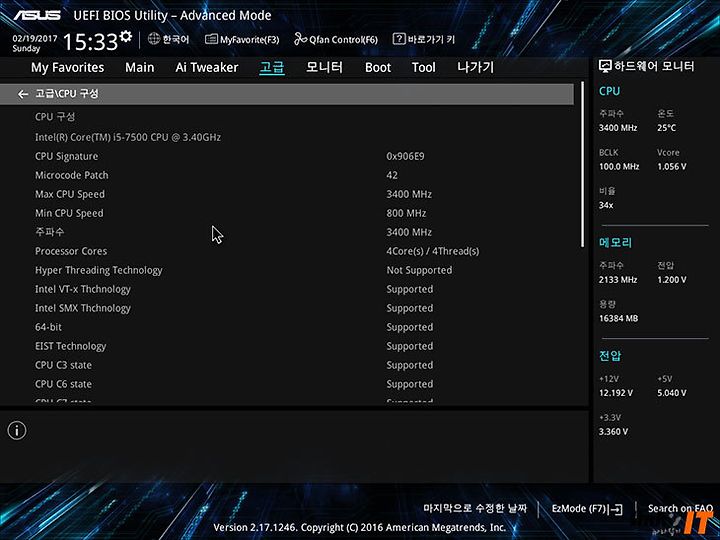
Task: Click Search on FAQ link
Action: (680, 509)
